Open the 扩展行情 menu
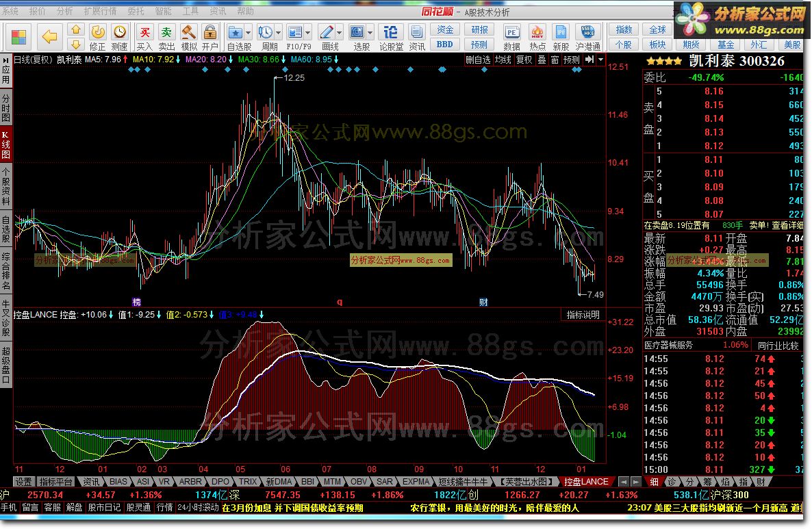 [x=101, y=11]
